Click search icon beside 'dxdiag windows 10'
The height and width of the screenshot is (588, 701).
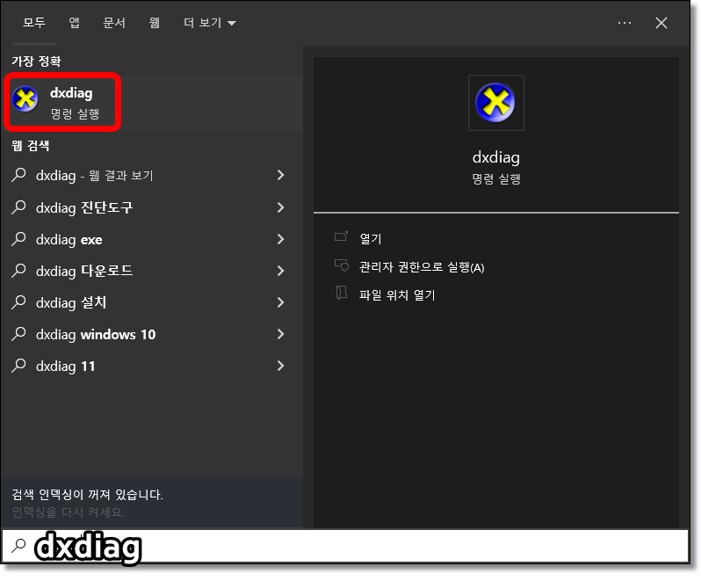point(18,334)
